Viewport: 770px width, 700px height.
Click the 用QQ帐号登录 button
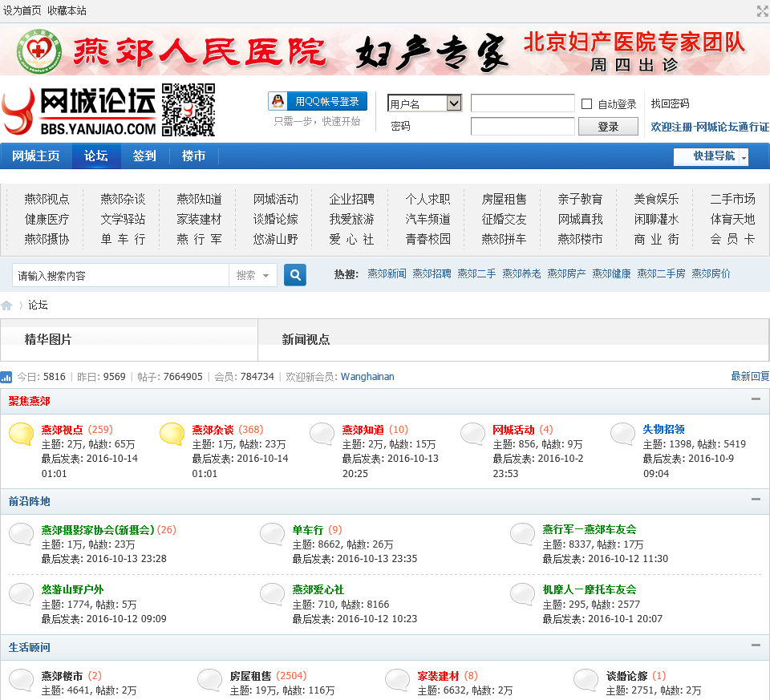[x=318, y=101]
